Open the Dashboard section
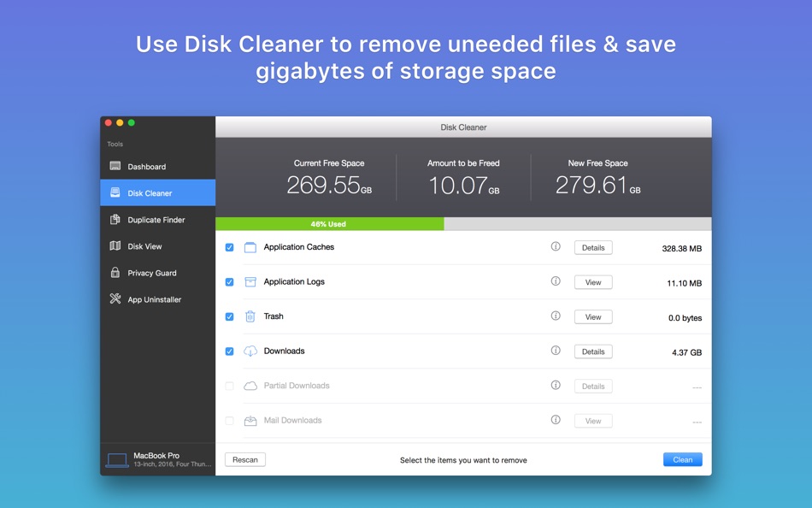812x508 pixels. 158,167
